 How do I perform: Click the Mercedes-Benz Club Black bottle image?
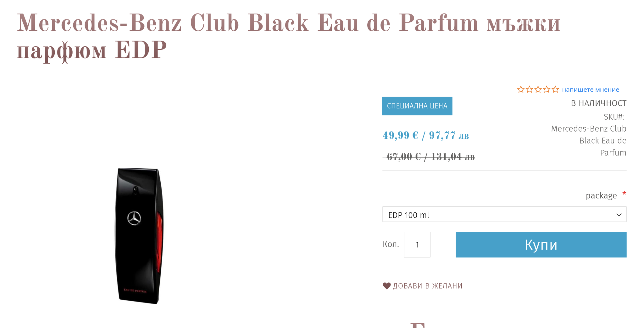point(139,236)
